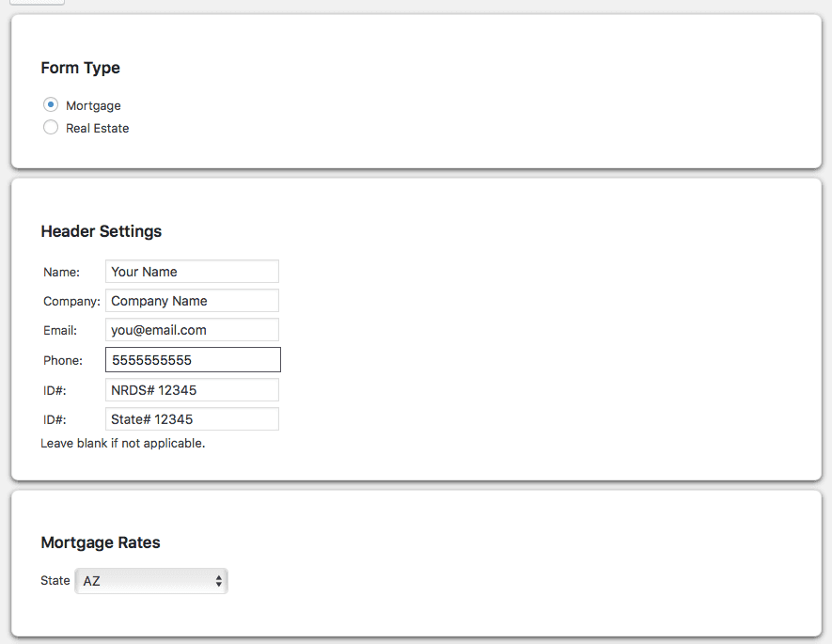The image size is (832, 644).
Task: Click the Company: field label
Action: (71, 301)
